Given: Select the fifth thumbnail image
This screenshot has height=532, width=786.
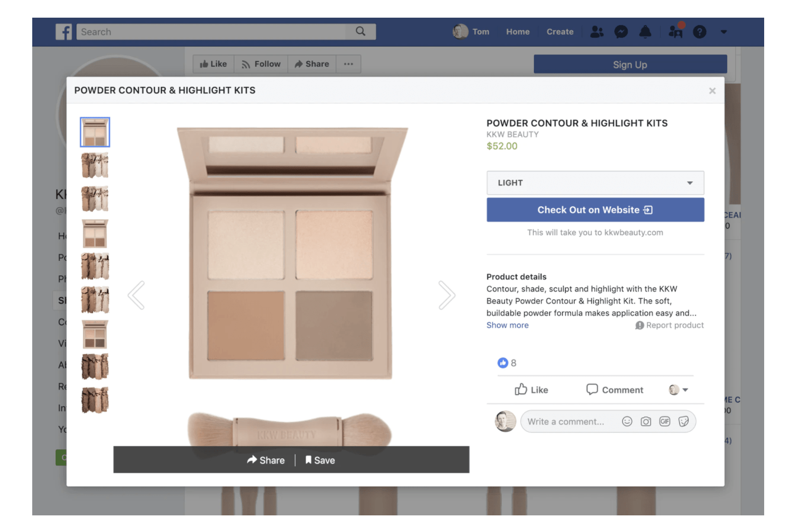Looking at the screenshot, I should click(95, 266).
